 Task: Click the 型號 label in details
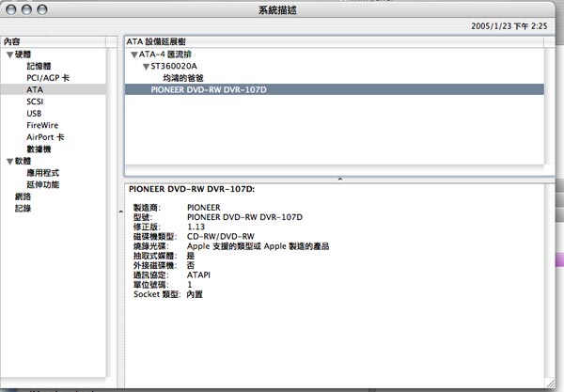click(x=143, y=217)
